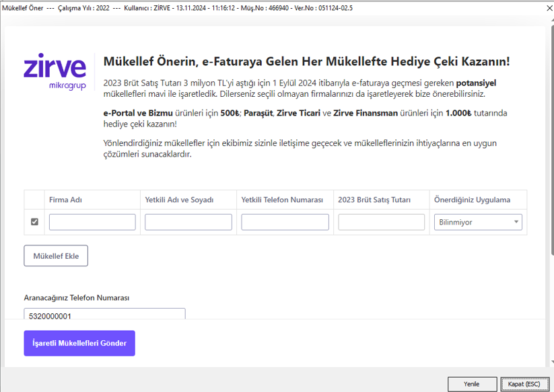Click the 2023 Brüt Satış Tutarı header
The height and width of the screenshot is (392, 554).
[x=374, y=200]
